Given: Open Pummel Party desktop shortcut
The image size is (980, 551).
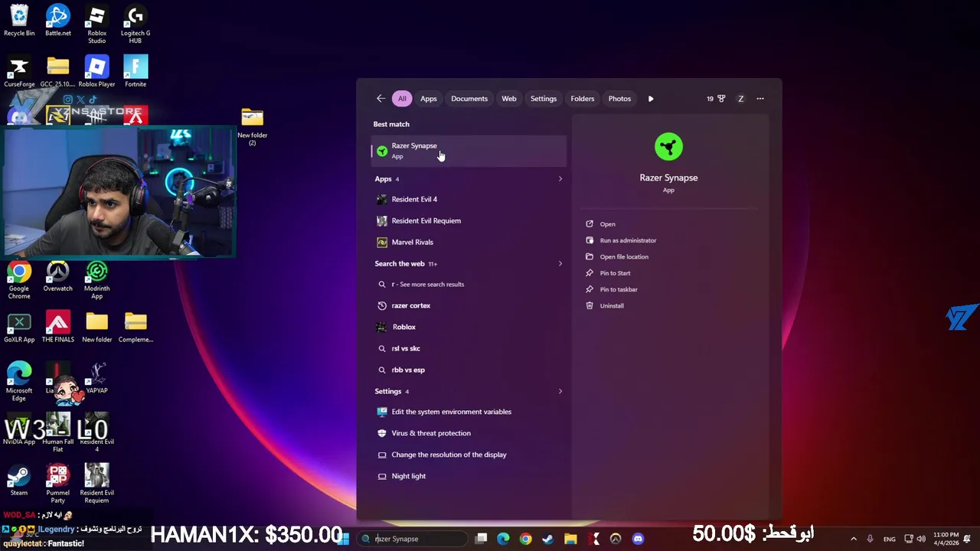Looking at the screenshot, I should tap(58, 484).
